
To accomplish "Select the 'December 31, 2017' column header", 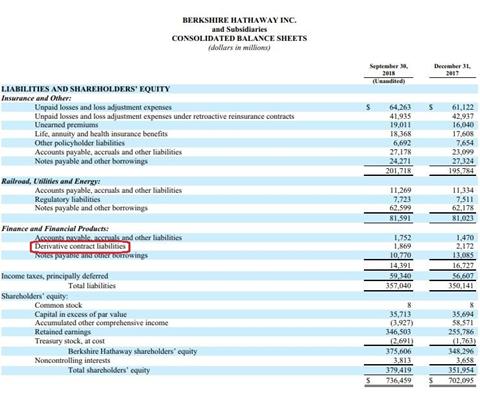I will pos(452,69).
